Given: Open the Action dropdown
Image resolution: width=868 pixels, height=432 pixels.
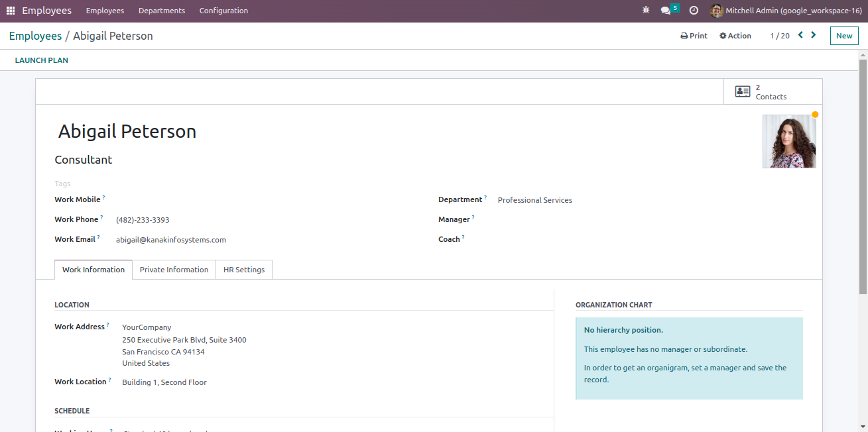Looking at the screenshot, I should 735,36.
